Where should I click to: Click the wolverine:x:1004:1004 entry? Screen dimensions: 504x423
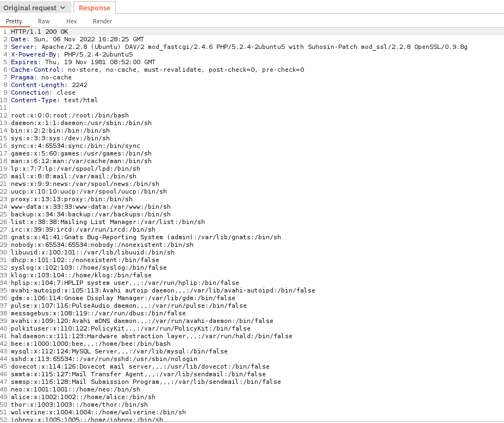tap(98, 412)
